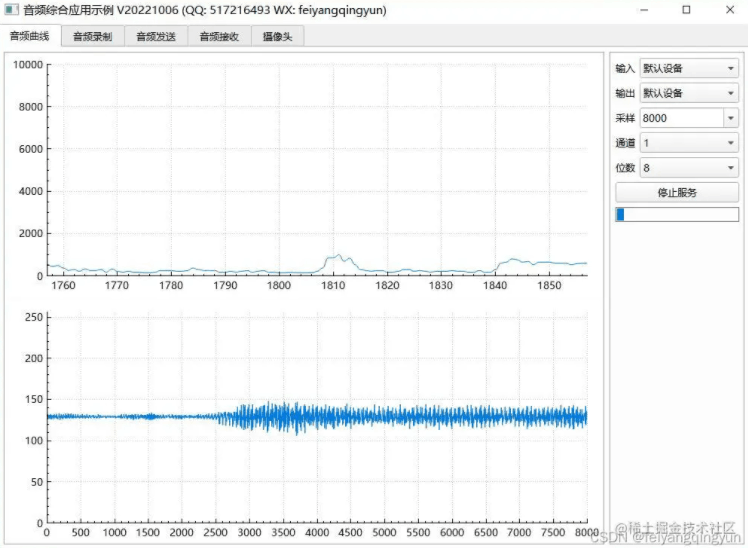The height and width of the screenshot is (548, 748).
Task: Select the 音频曲线 tab
Action: pyautogui.click(x=30, y=36)
